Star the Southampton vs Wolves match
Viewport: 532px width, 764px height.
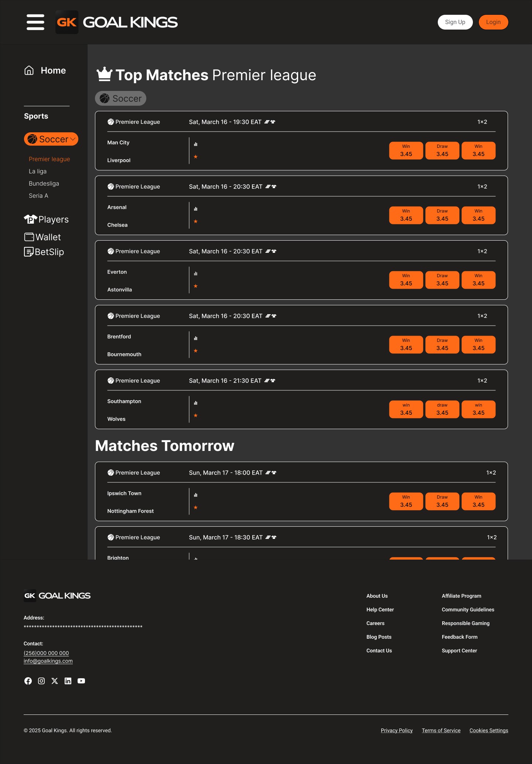tap(196, 415)
